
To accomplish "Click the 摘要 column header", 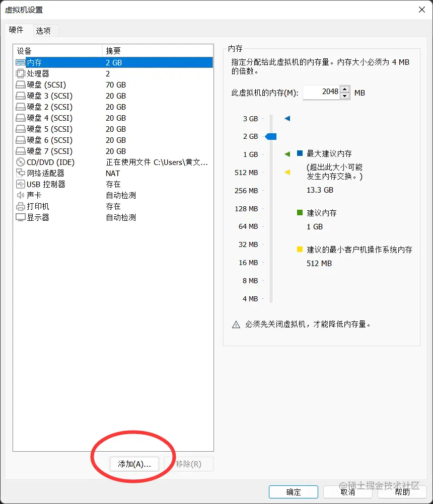I will (158, 51).
